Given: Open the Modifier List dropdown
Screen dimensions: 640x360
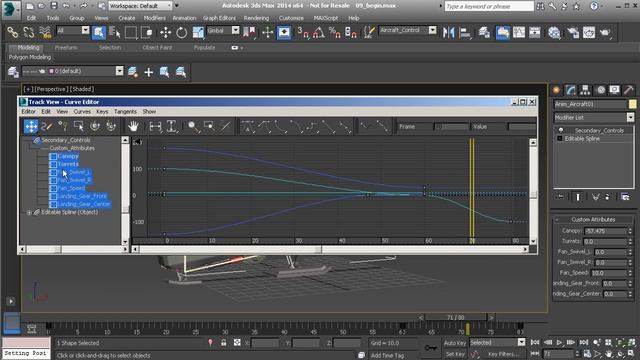Looking at the screenshot, I should pyautogui.click(x=594, y=118).
